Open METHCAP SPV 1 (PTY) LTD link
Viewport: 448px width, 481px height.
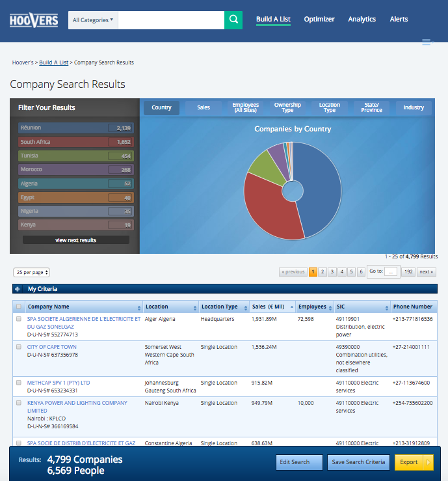tap(59, 383)
